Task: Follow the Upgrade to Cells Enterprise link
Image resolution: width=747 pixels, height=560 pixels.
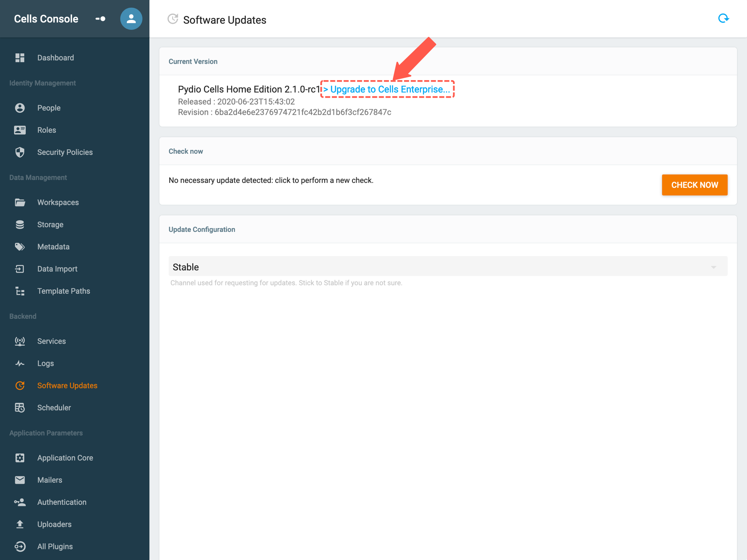Action: pos(387,89)
